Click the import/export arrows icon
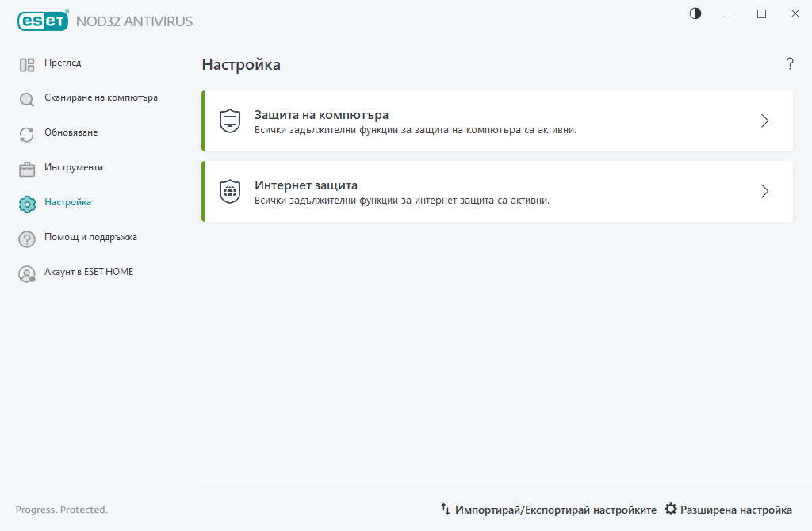This screenshot has height=531, width=812. 446,510
